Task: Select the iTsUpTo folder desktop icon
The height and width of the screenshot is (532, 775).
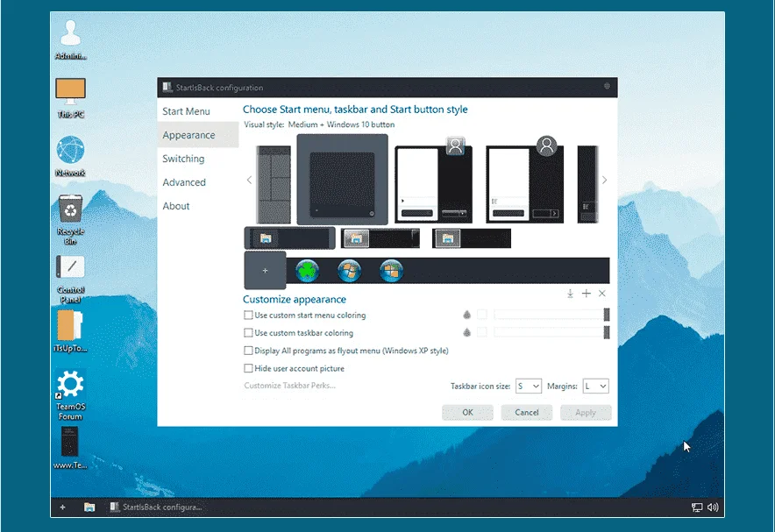Action: pos(70,330)
